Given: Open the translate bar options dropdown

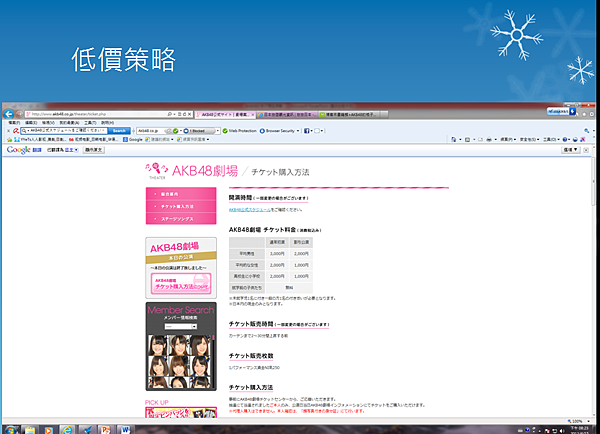Looking at the screenshot, I should [571, 150].
